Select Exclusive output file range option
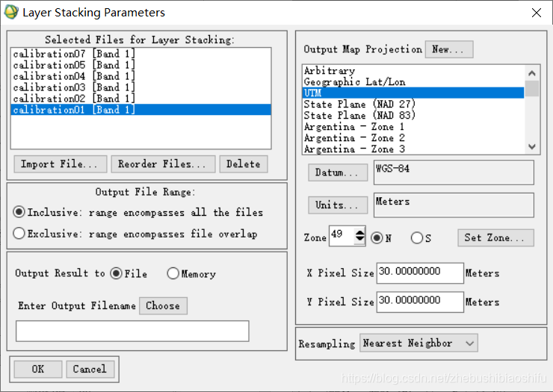The width and height of the screenshot is (553, 392). [19, 234]
